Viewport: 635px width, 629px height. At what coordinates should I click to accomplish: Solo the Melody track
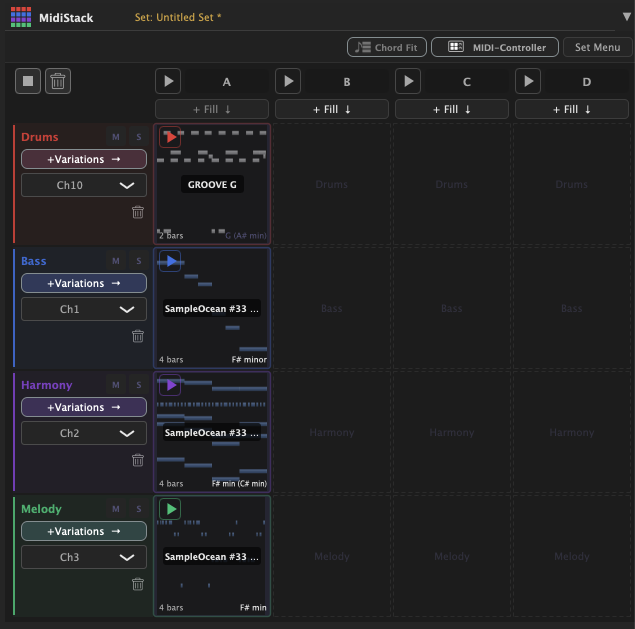click(139, 509)
